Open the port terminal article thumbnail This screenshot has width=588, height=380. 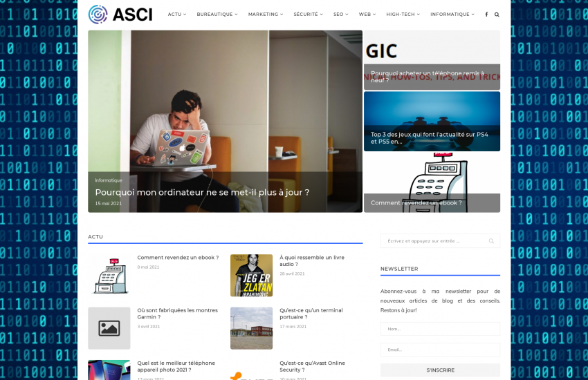(x=251, y=328)
